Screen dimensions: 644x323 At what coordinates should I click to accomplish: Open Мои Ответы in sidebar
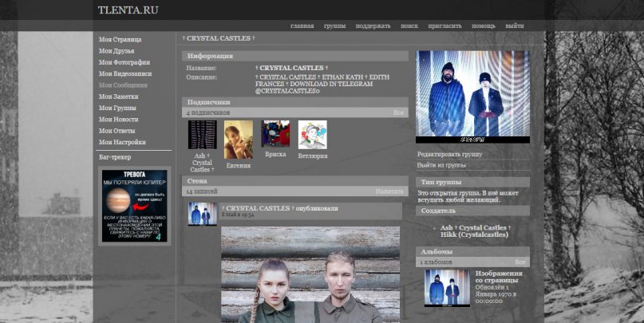pos(117,131)
